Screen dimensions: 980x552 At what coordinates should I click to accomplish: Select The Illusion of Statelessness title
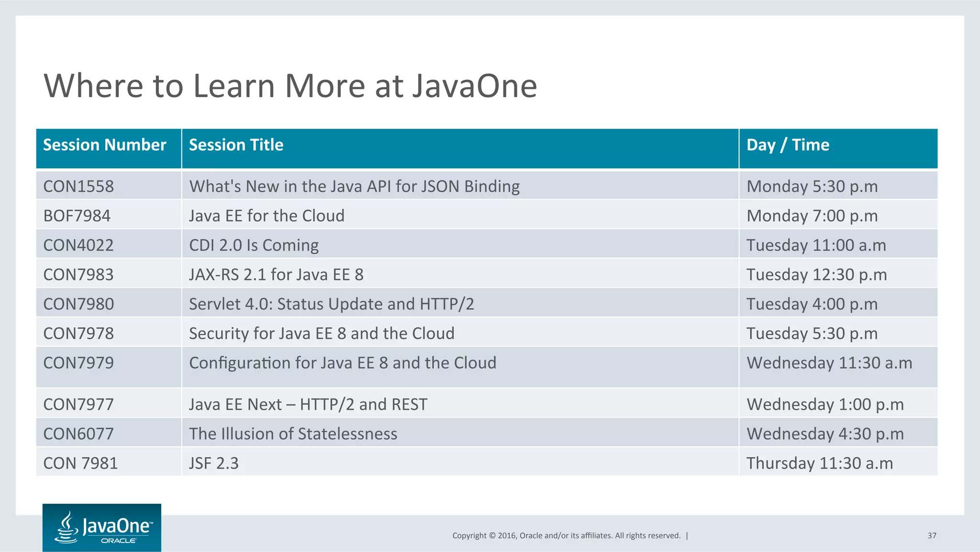point(293,434)
